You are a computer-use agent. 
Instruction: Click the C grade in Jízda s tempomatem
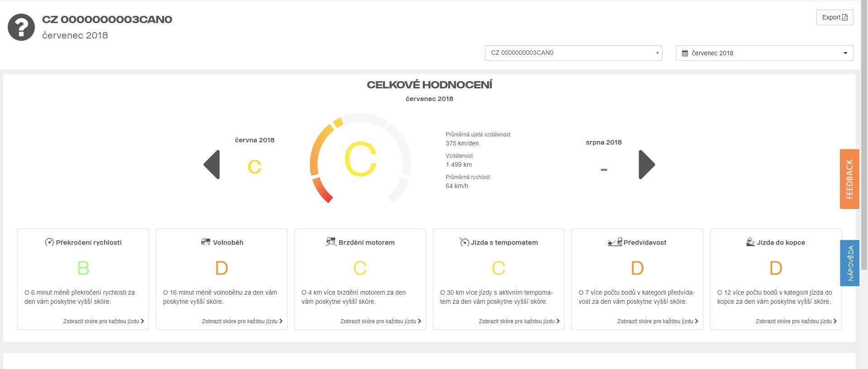click(x=499, y=268)
